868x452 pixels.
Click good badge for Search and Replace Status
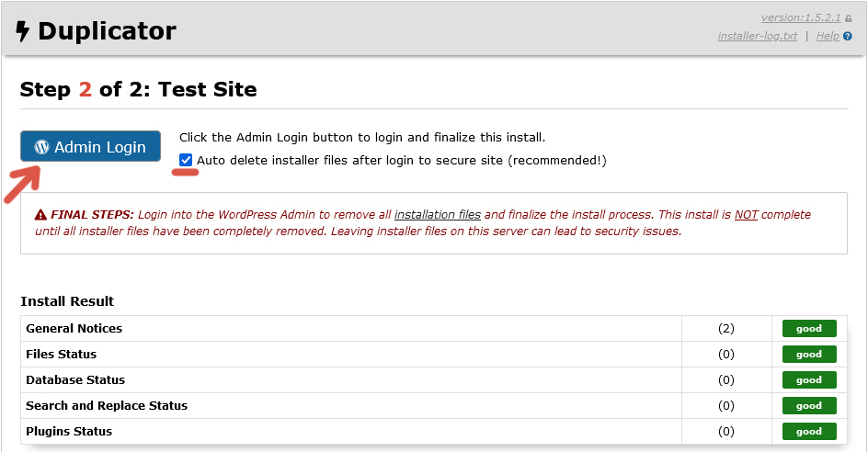point(809,405)
